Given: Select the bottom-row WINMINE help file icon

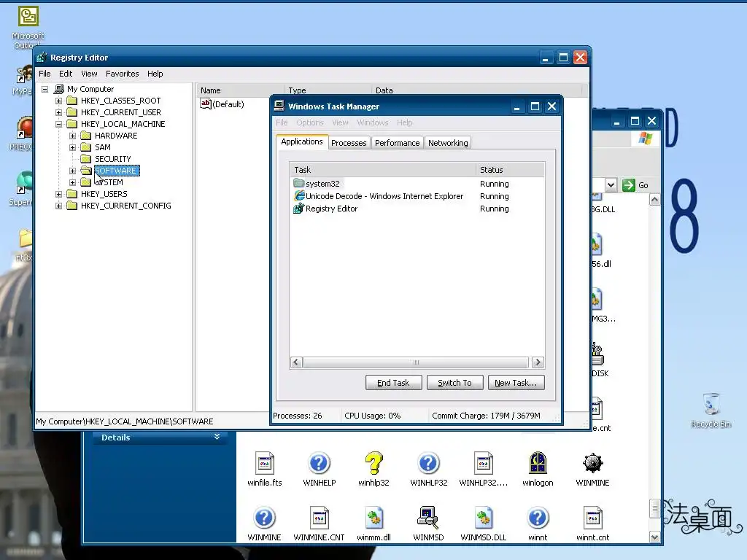Looking at the screenshot, I should coord(264,518).
